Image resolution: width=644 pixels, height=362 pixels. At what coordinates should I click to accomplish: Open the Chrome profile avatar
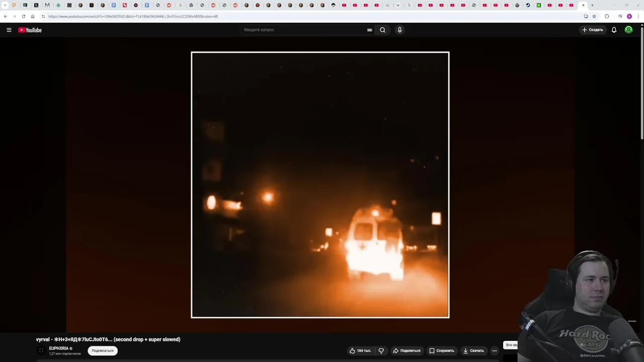pyautogui.click(x=629, y=17)
